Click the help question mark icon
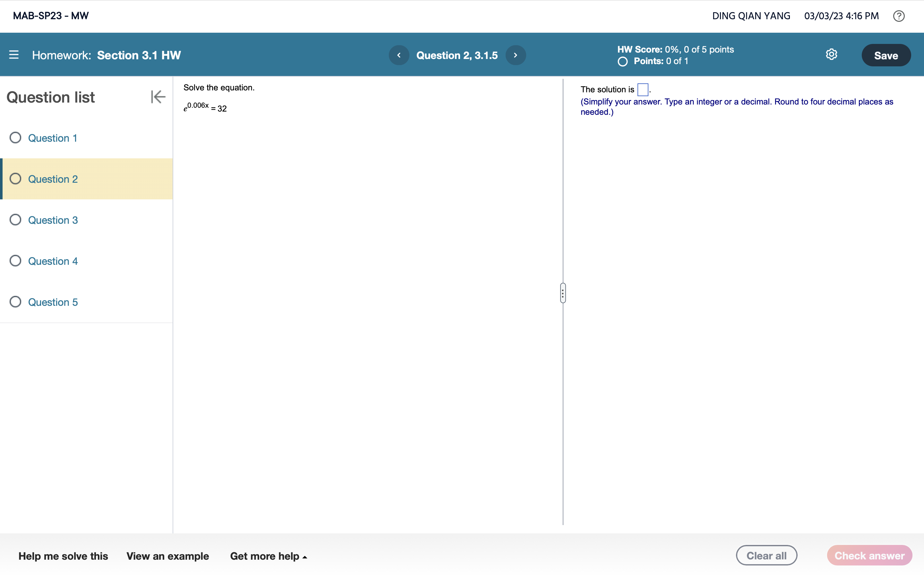The height and width of the screenshot is (577, 924). click(898, 16)
